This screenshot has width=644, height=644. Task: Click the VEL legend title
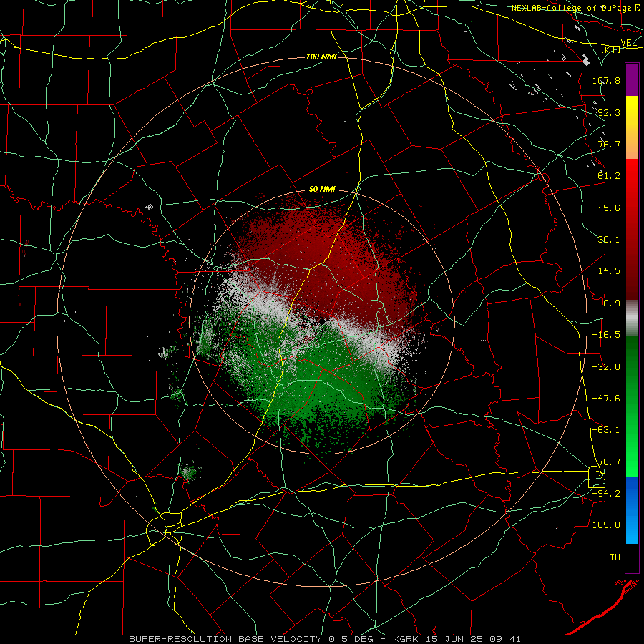628,43
